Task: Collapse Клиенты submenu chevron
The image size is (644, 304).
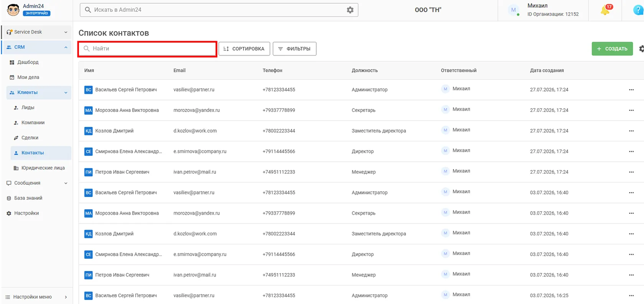Action: [66, 92]
